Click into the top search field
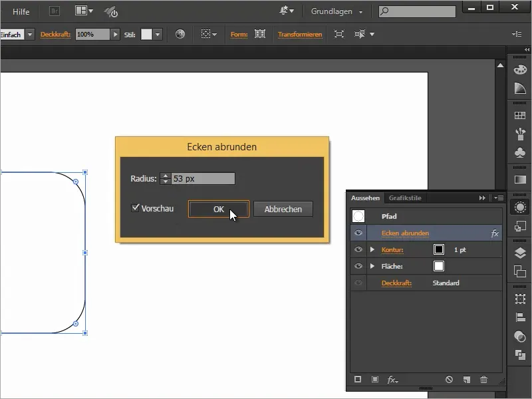The height and width of the screenshot is (399, 532). pos(417,11)
